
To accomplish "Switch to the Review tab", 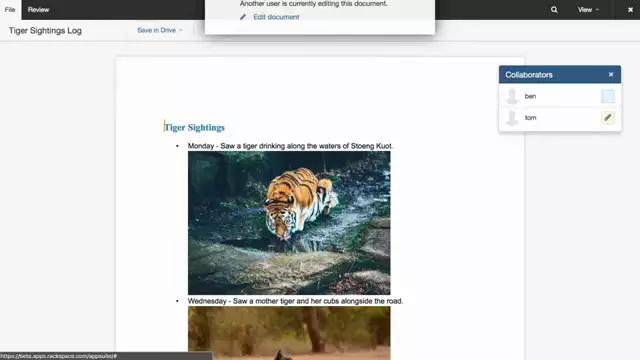I will 38,9.
